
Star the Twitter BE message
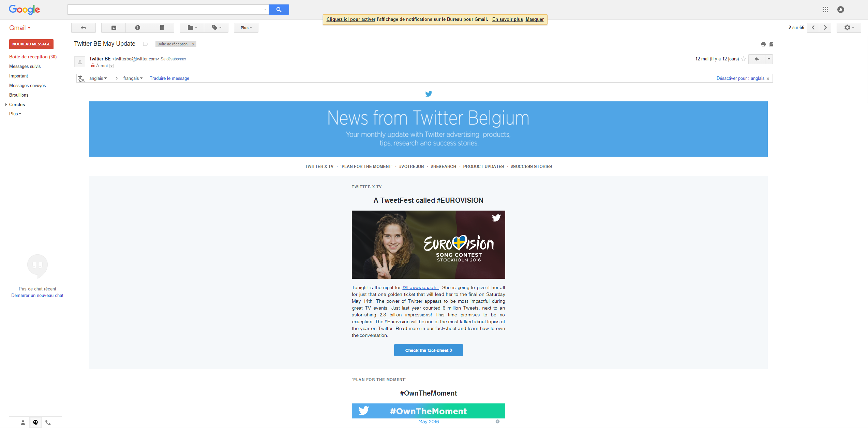click(744, 59)
